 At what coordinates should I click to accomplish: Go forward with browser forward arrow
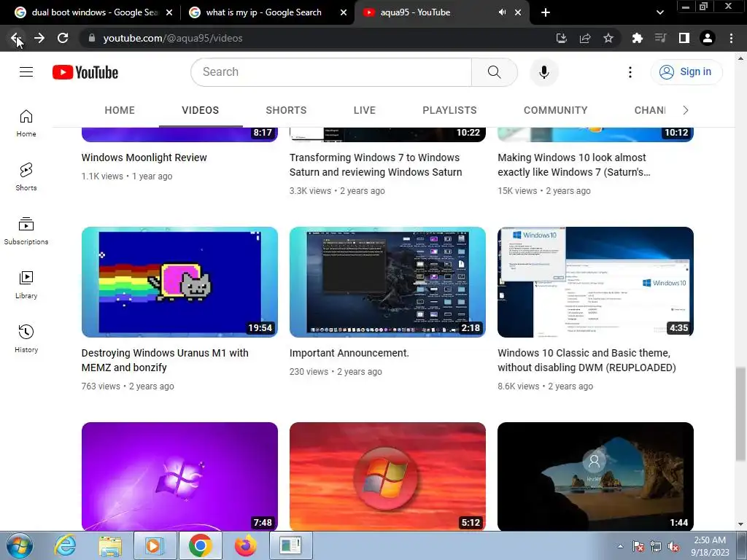pyautogui.click(x=39, y=38)
